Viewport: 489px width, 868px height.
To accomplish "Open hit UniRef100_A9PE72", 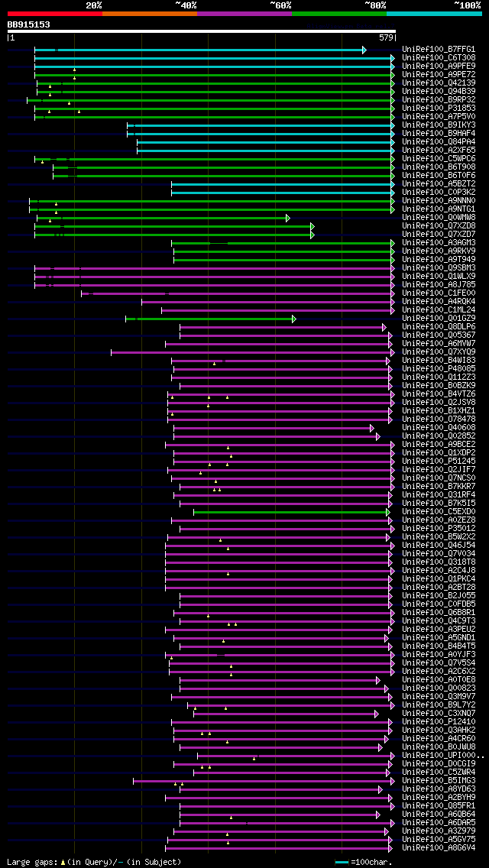I will point(439,74).
